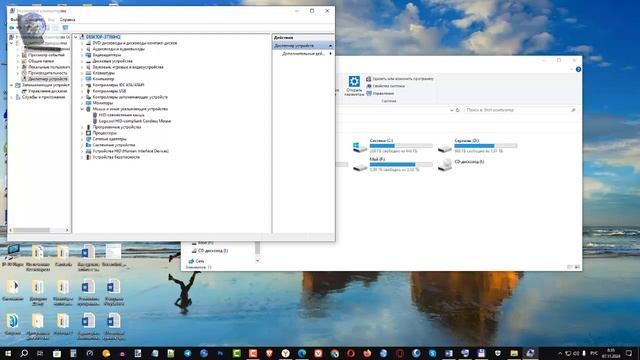Click Свойства системы in the ribbon
Viewport: 640px width, 360px height.
(x=385, y=86)
